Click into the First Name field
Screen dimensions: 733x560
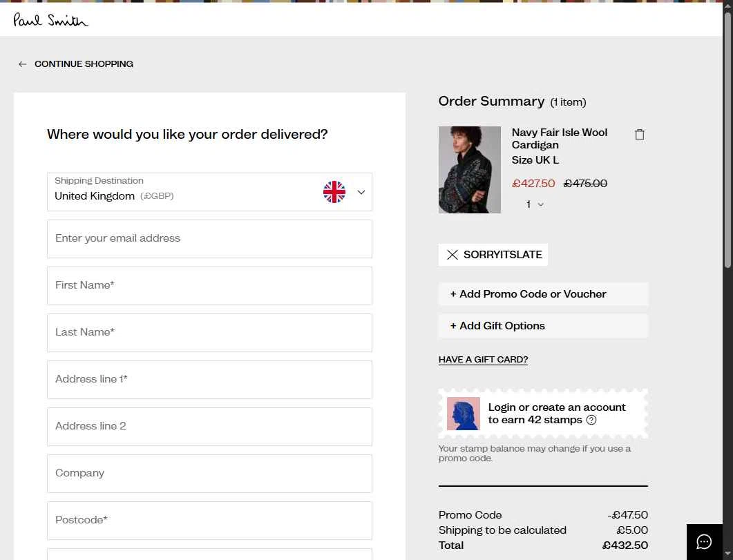point(209,286)
